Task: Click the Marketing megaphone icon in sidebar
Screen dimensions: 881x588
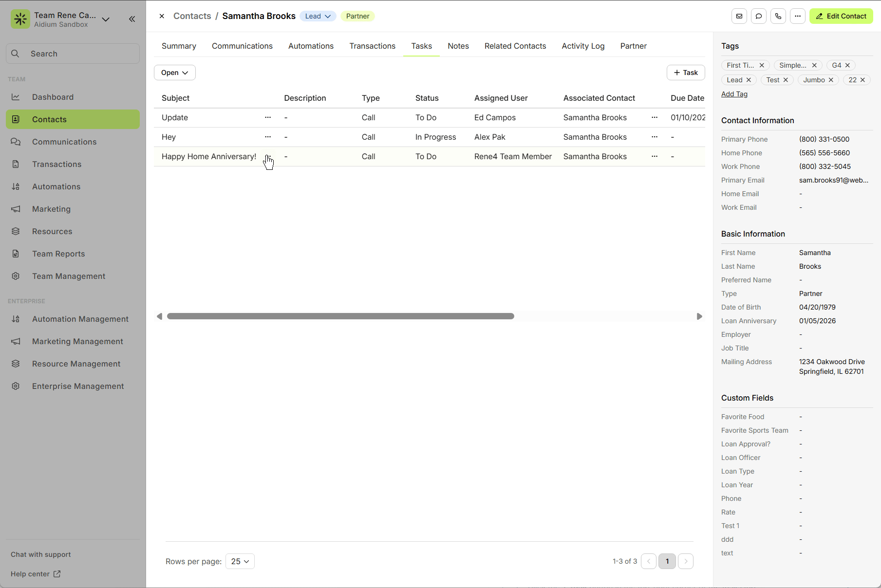Action: [16, 209]
